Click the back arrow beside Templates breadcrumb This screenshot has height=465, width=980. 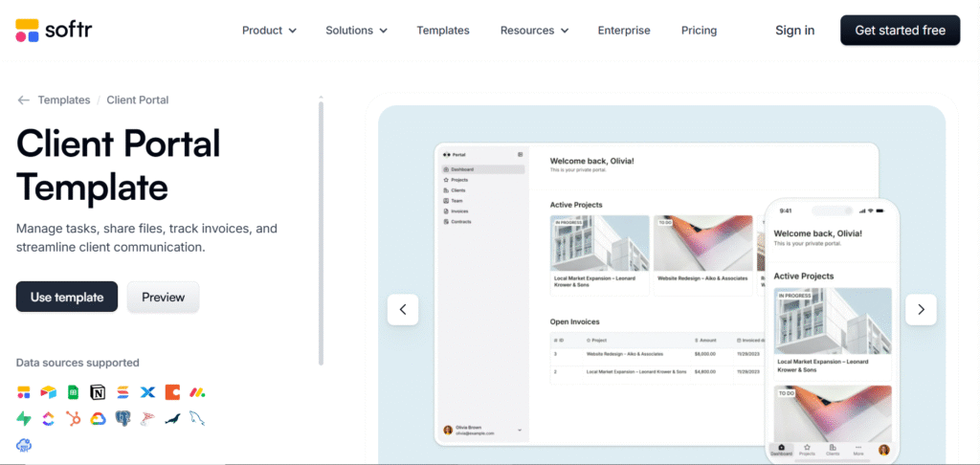24,100
